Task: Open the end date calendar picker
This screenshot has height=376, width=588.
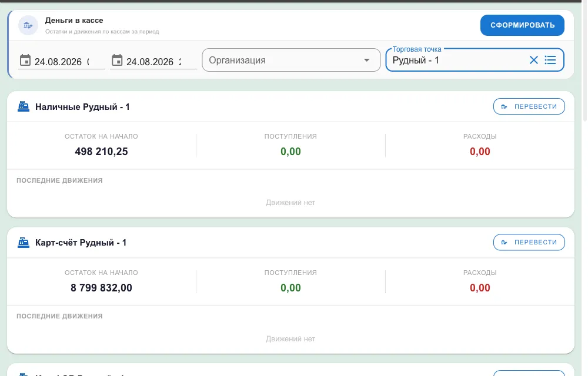Action: [x=117, y=61]
